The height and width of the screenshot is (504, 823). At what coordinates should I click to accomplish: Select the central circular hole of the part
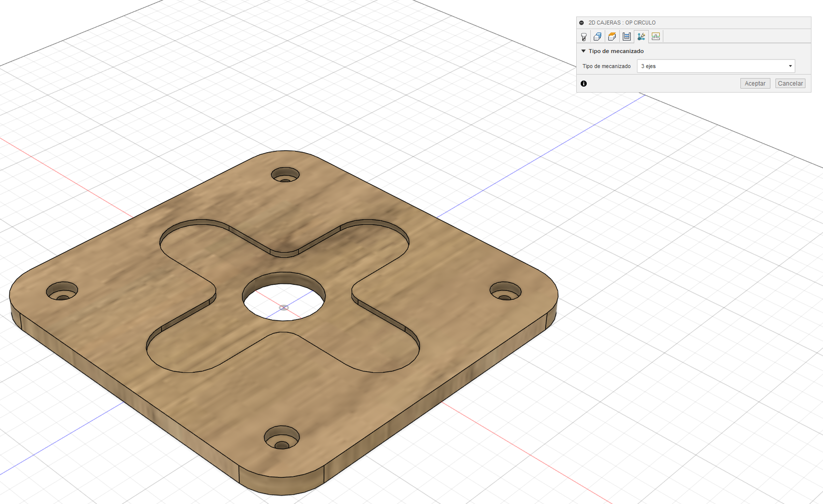(284, 297)
